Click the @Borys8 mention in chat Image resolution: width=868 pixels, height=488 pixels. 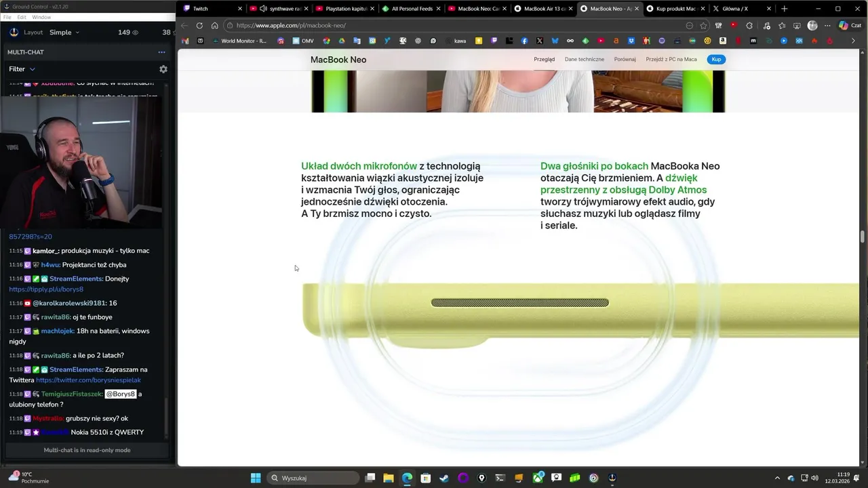pyautogui.click(x=120, y=394)
